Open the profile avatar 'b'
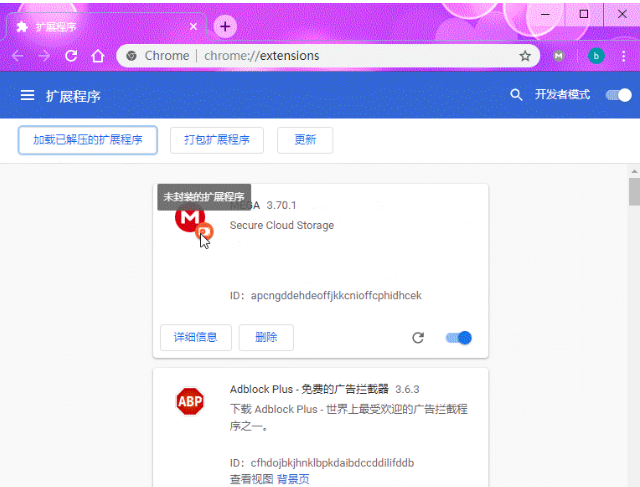Viewport: 640px width, 487px height. pyautogui.click(x=596, y=56)
